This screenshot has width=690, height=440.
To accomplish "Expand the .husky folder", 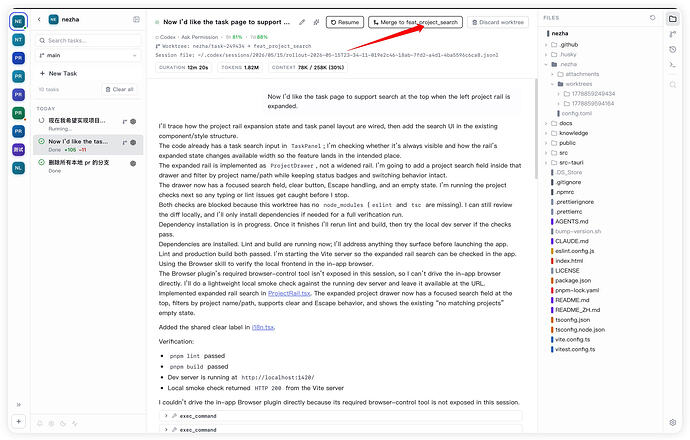I will (x=546, y=55).
